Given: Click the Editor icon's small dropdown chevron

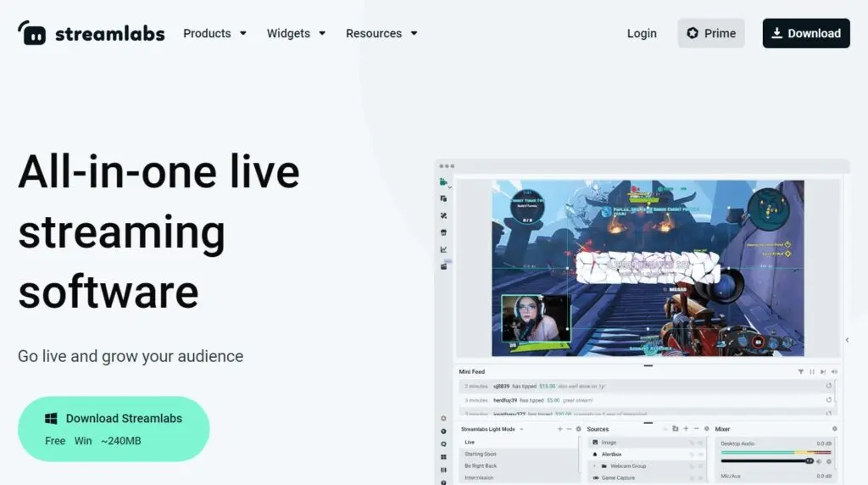Looking at the screenshot, I should (x=449, y=187).
